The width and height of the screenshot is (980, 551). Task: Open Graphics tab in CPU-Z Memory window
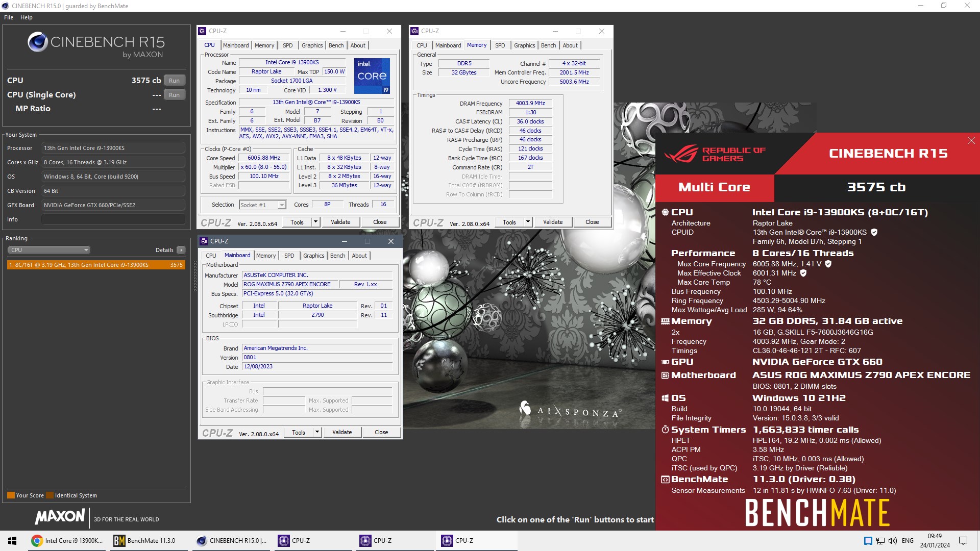pyautogui.click(x=524, y=45)
